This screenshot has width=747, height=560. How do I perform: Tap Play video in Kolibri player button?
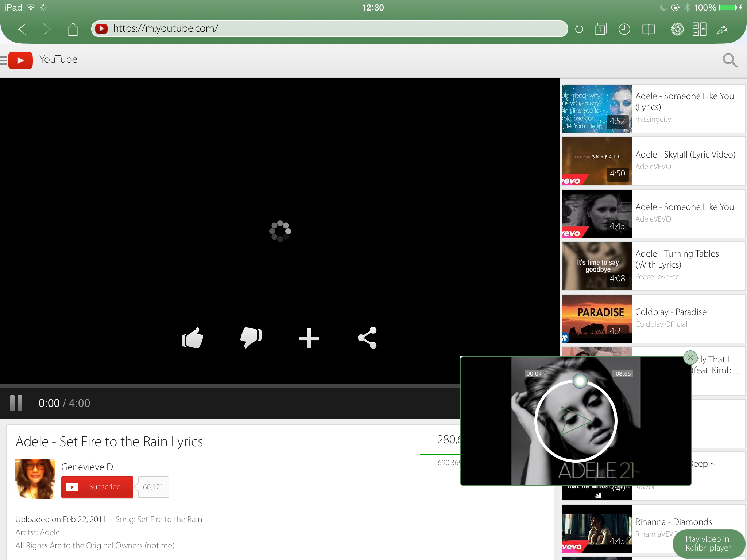(708, 543)
